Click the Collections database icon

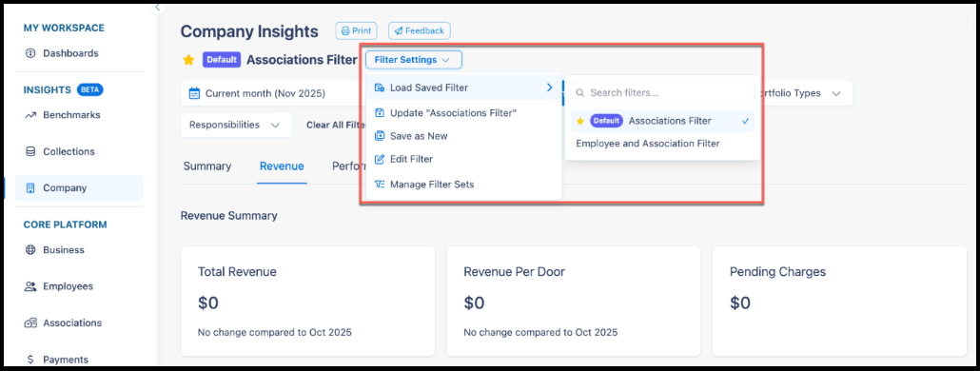coord(29,151)
